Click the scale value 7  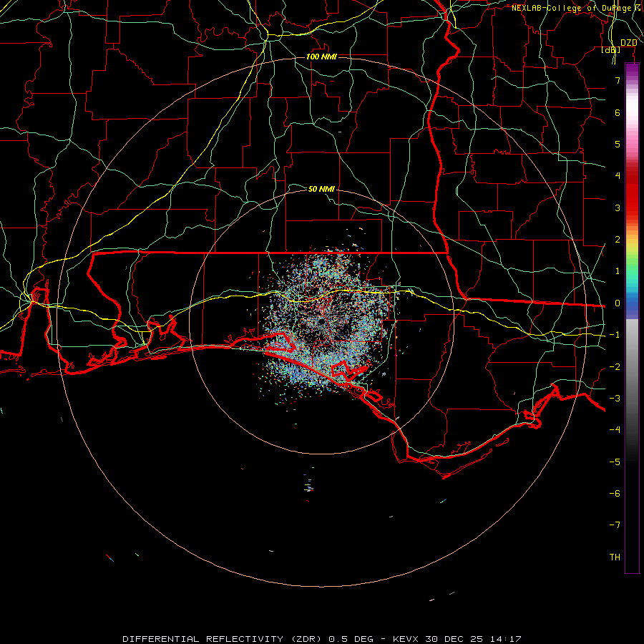[618, 80]
